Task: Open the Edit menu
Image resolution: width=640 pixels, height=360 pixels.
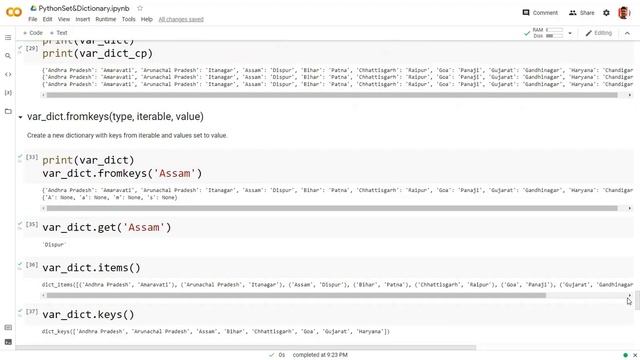Action: point(47,19)
